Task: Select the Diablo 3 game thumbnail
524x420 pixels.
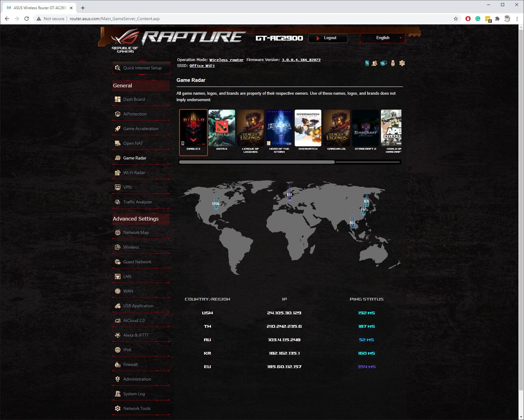Action: [x=194, y=132]
